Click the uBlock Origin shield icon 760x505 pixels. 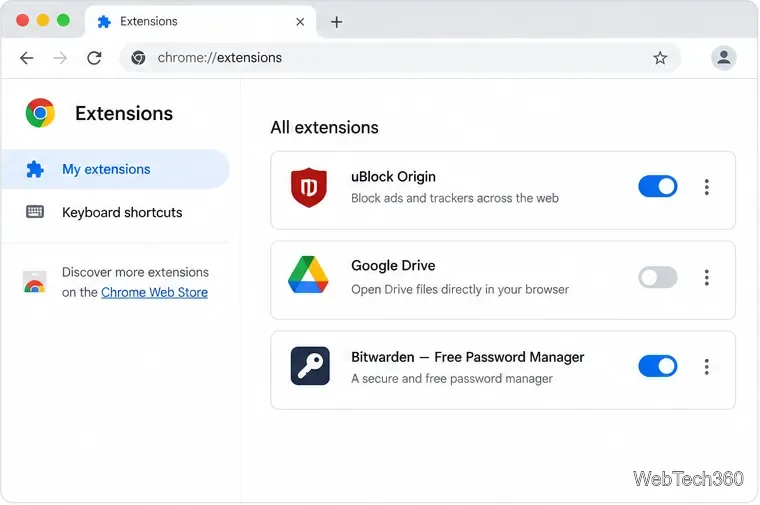(x=309, y=187)
